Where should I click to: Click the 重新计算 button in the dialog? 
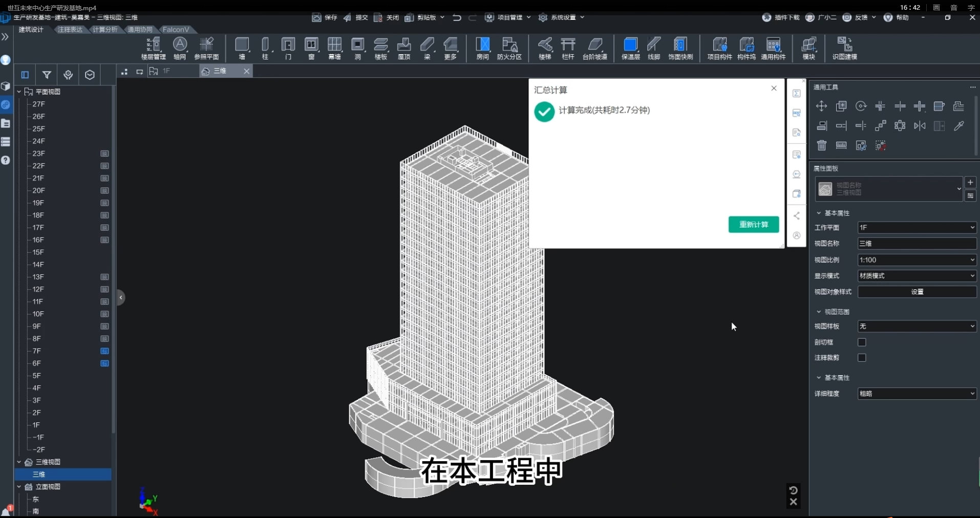point(753,224)
